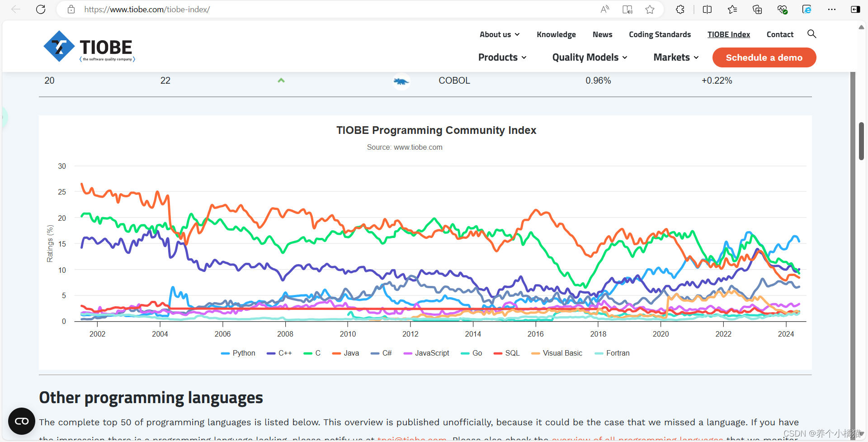Click Schedule a demo button

764,57
